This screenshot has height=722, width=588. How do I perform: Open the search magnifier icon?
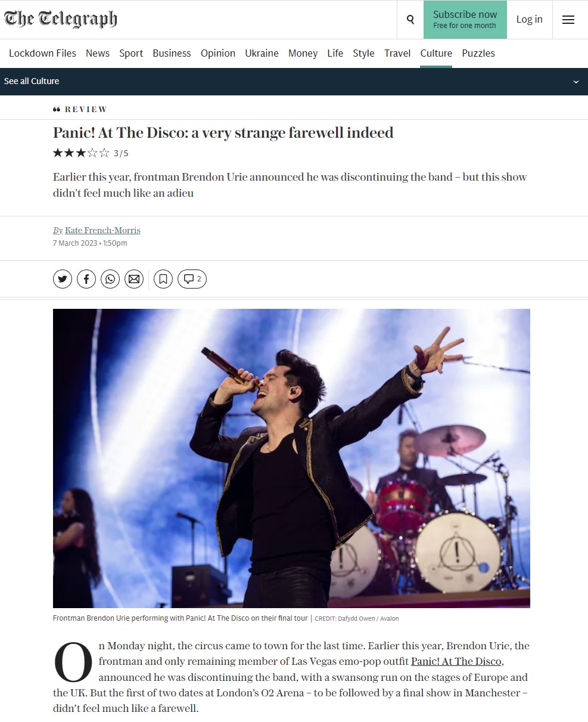pos(410,20)
